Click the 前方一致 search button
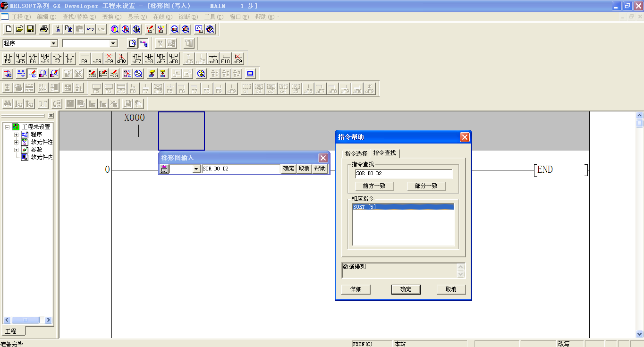This screenshot has width=644, height=347. (374, 186)
